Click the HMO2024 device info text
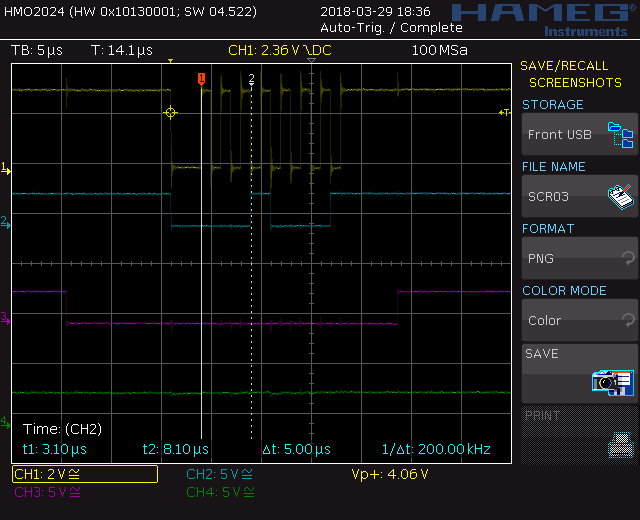This screenshot has width=640, height=520. pyautogui.click(x=131, y=11)
